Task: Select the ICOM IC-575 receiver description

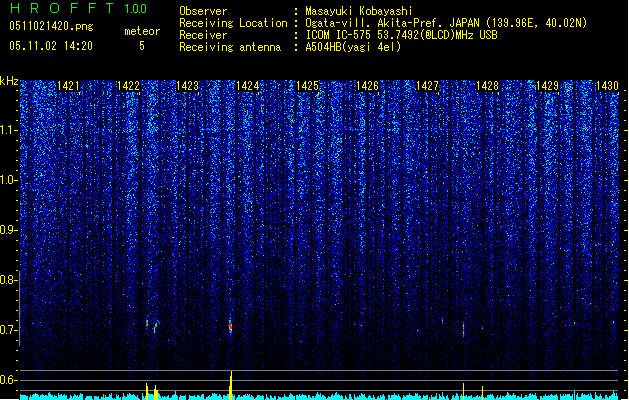Action: 401,35
